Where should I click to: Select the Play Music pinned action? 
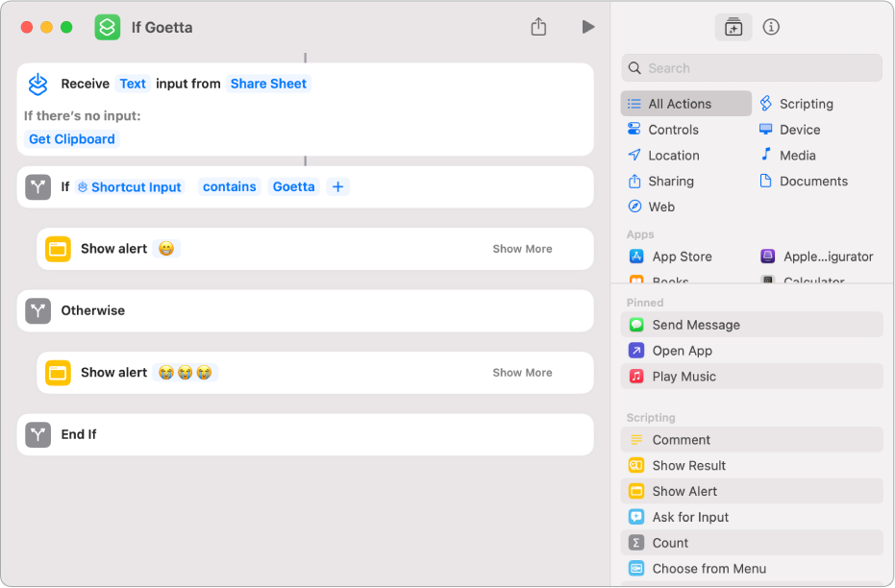684,377
